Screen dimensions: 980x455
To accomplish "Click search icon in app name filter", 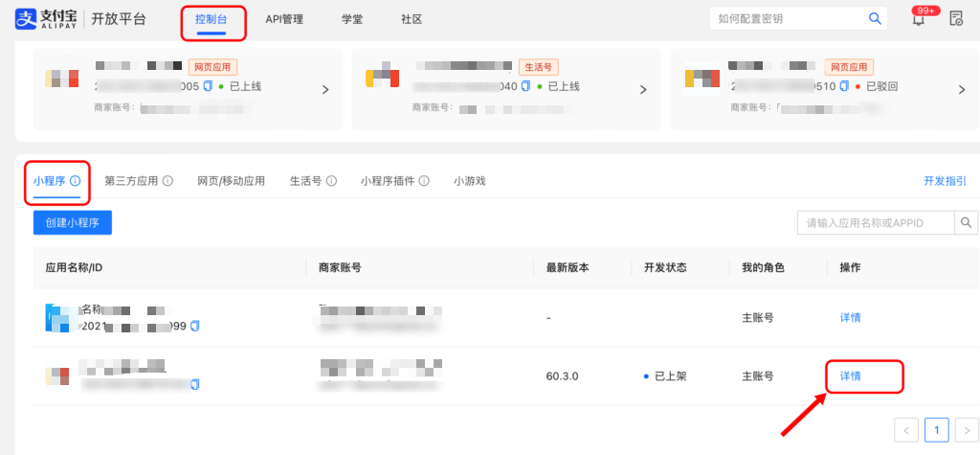I will [966, 223].
